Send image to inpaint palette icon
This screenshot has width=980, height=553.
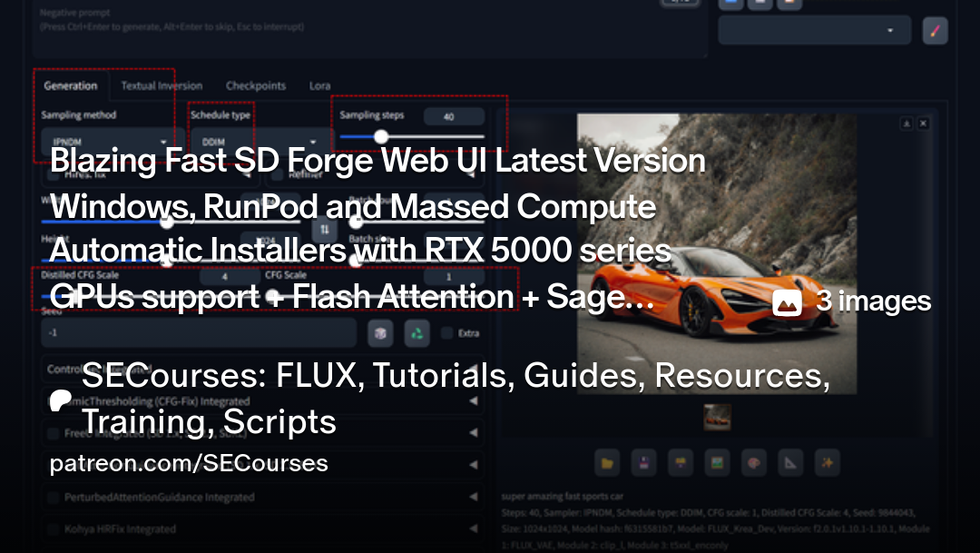click(753, 463)
